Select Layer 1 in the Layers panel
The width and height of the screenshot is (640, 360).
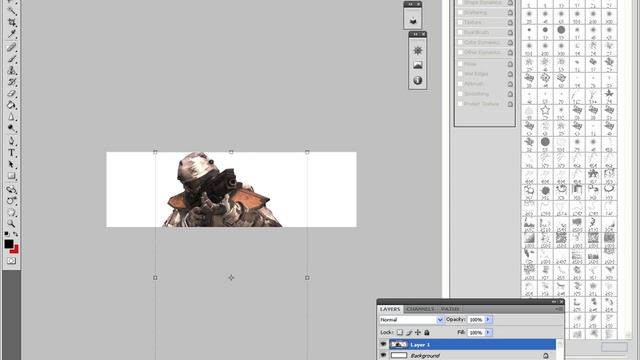click(x=472, y=344)
